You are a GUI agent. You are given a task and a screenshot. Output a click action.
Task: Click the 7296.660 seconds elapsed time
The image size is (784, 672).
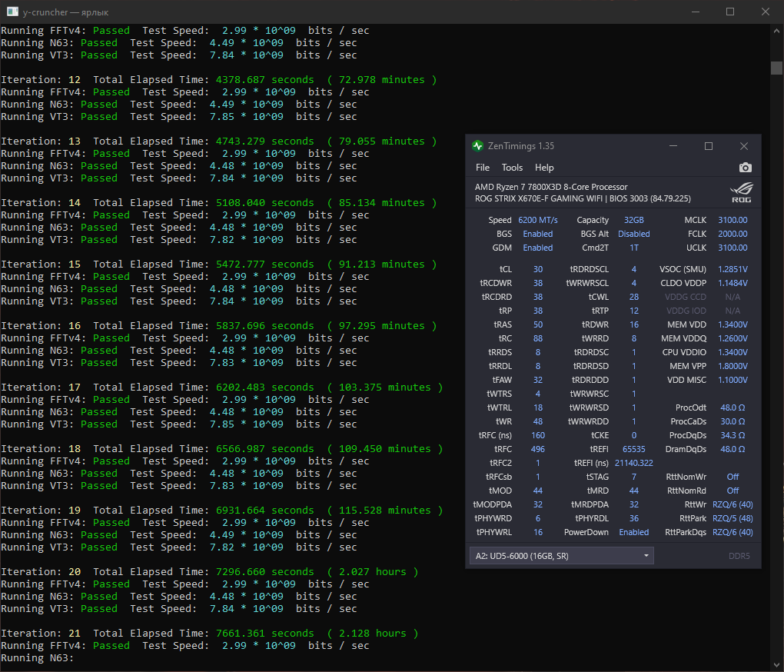[265, 571]
